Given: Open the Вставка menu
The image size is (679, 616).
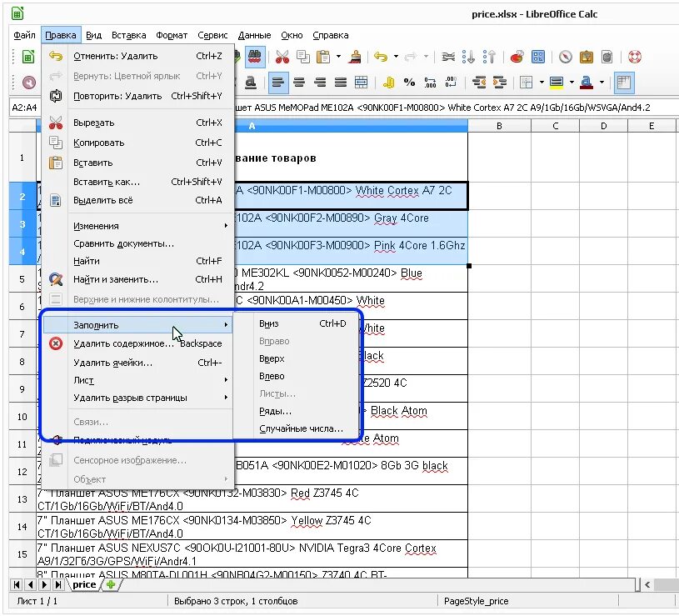Looking at the screenshot, I should [x=128, y=36].
